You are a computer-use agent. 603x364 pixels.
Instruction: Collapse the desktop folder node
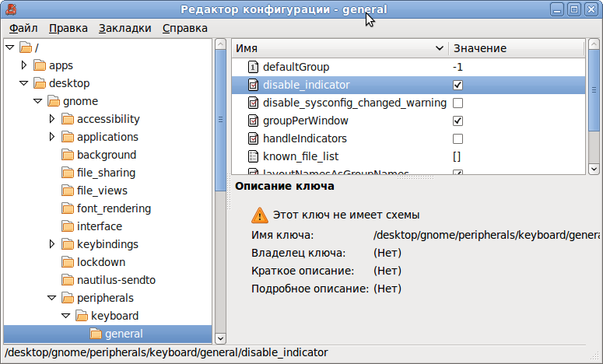24,83
